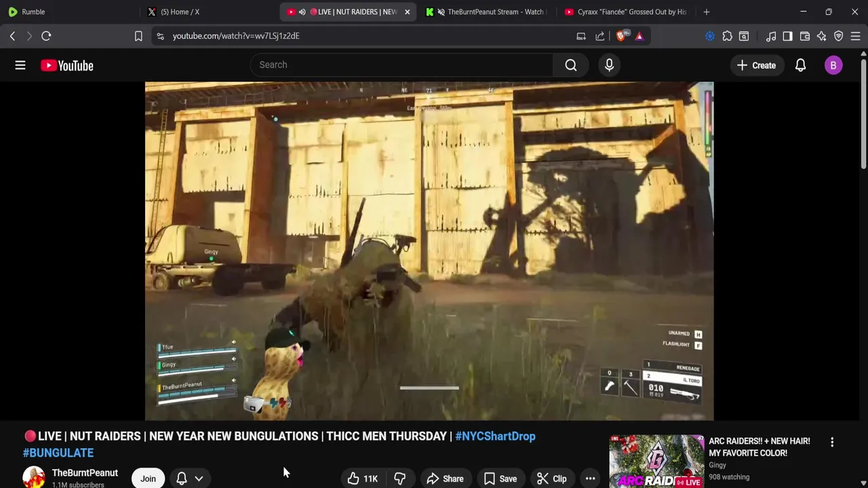Screen dimensions: 868x488
Task: Click the address bar URL text
Action: click(x=236, y=36)
